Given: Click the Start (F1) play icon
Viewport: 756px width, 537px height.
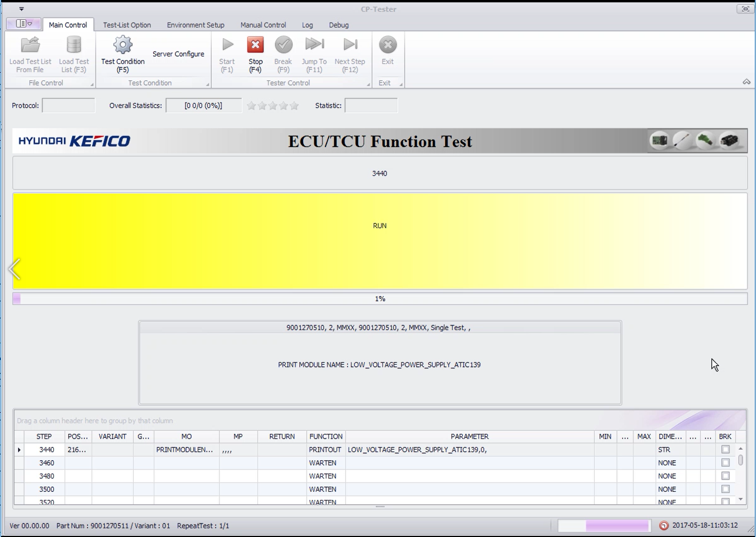Looking at the screenshot, I should [228, 45].
